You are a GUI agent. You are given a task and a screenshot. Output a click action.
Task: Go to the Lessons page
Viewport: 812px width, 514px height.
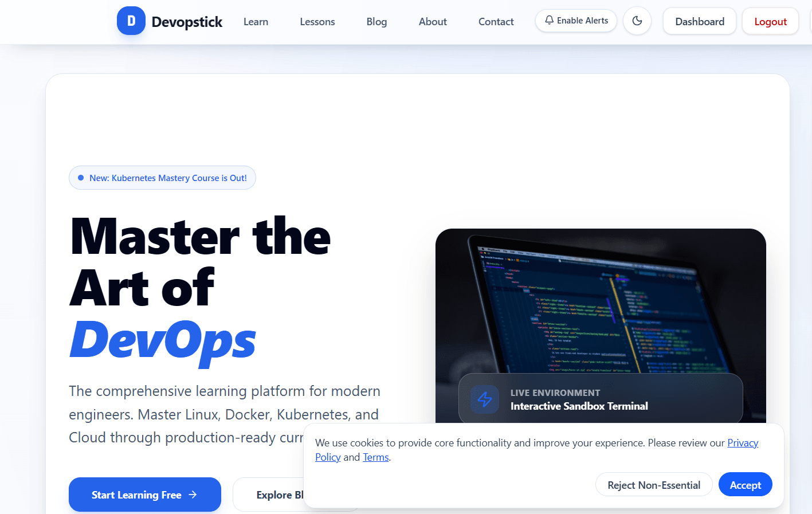tap(317, 22)
